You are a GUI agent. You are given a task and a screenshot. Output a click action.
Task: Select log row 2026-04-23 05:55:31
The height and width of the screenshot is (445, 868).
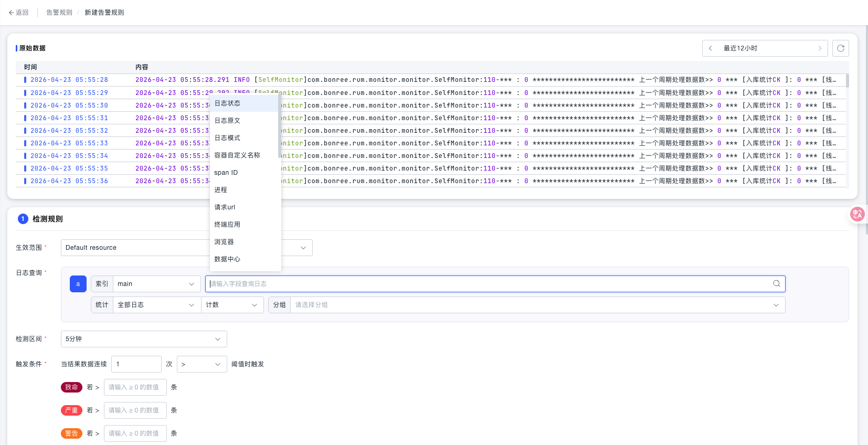click(430, 118)
